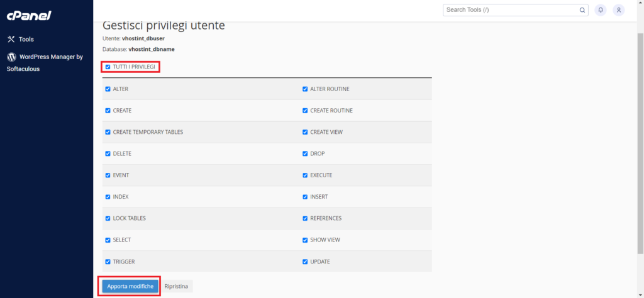This screenshot has height=298, width=644.
Task: Click the database name vhostint_dbname
Action: [152, 49]
